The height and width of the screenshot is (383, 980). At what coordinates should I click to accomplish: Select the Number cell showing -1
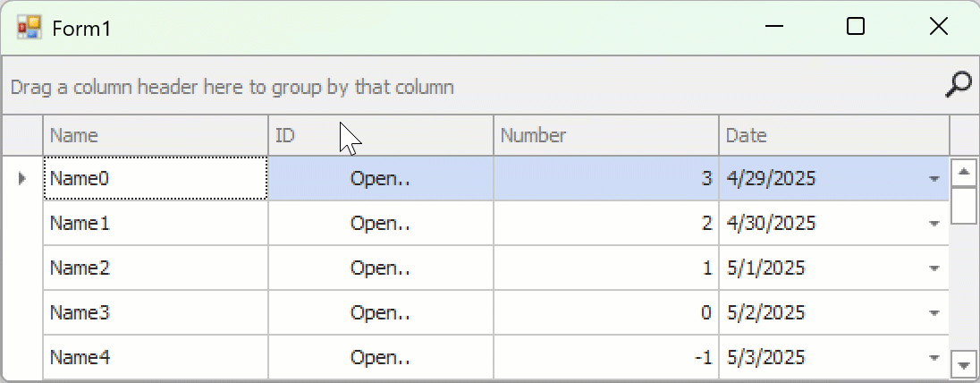click(x=606, y=358)
